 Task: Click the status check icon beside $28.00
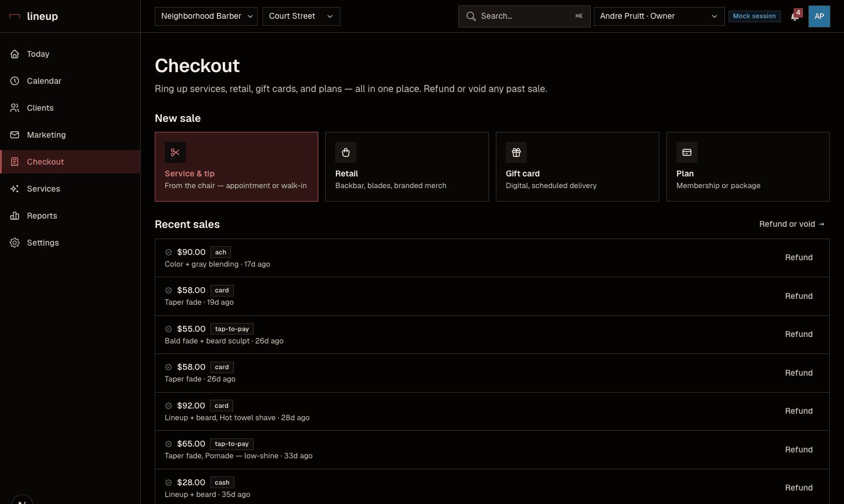point(168,482)
